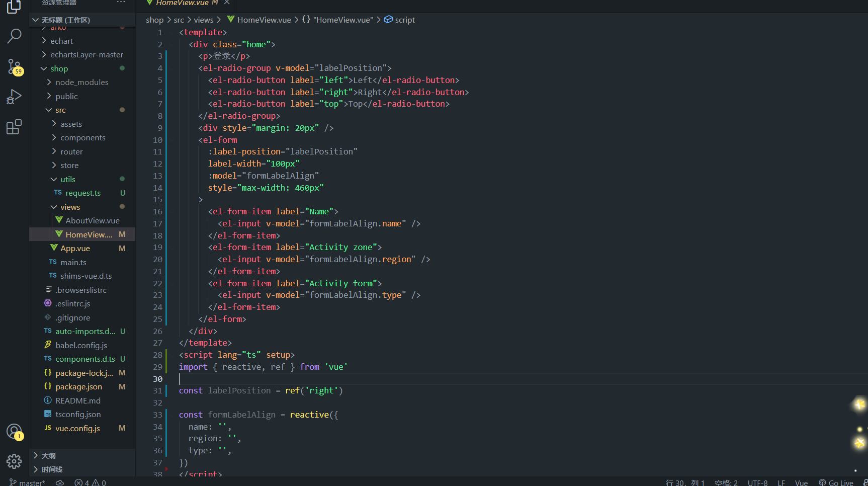Open components.d.ts file

(83, 359)
